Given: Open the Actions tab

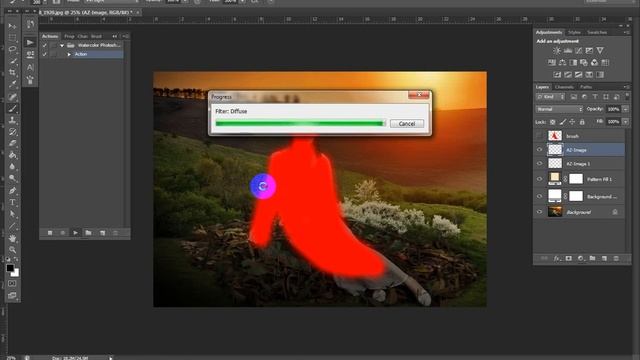Looking at the screenshot, I should pyautogui.click(x=50, y=36).
